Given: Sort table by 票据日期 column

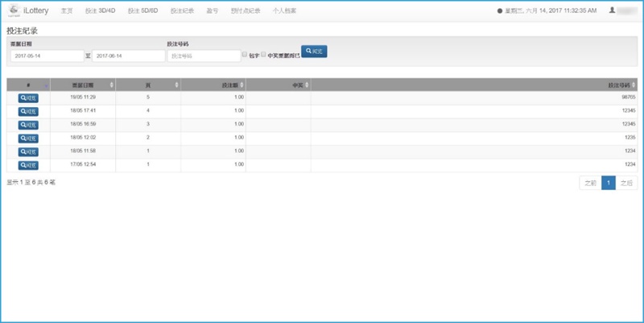Looking at the screenshot, I should [82, 85].
